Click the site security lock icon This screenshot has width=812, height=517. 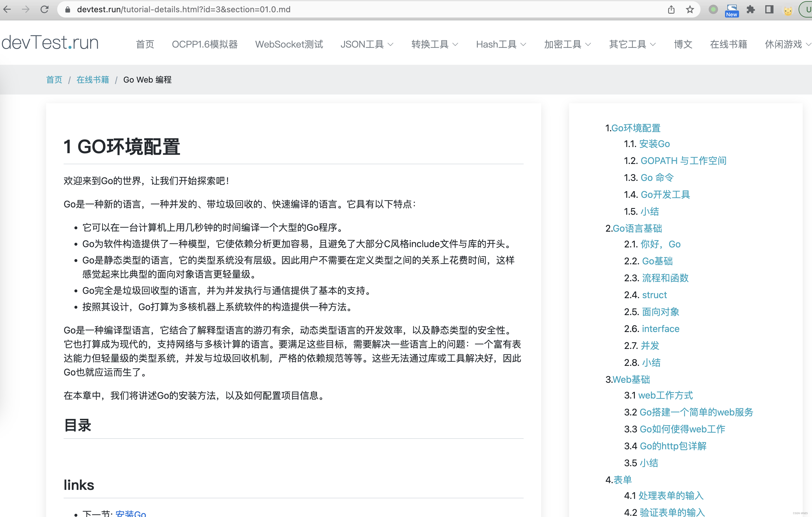click(67, 9)
